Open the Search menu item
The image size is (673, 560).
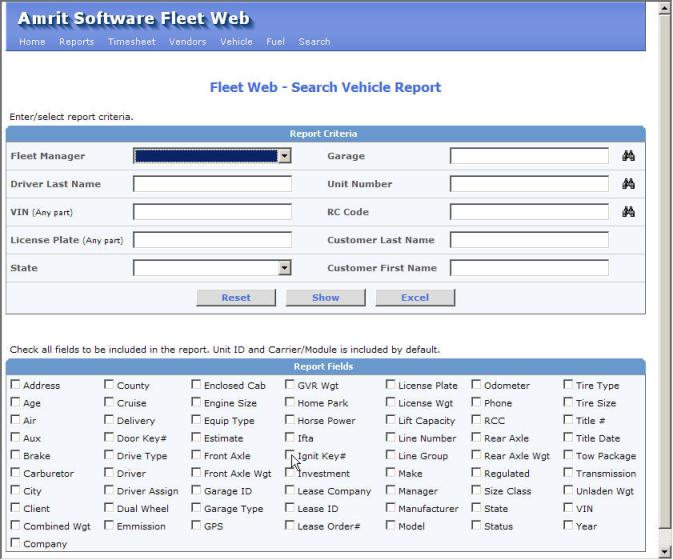[315, 42]
